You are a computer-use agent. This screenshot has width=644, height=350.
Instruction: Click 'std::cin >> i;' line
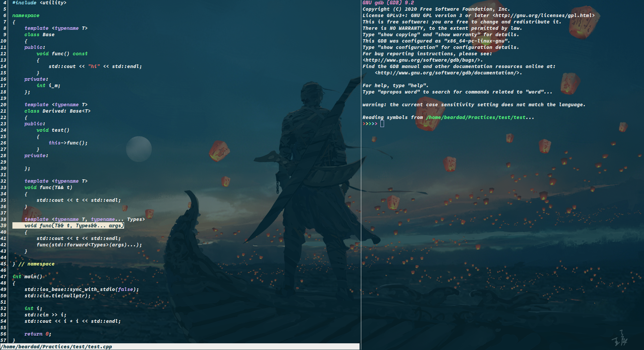pyautogui.click(x=45, y=315)
